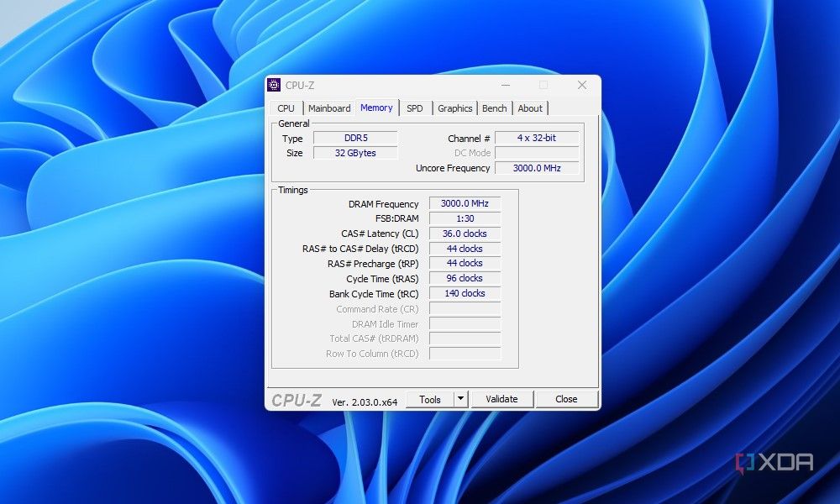Open the Mainboard tab
Screen dimensions: 840x504
(x=329, y=108)
